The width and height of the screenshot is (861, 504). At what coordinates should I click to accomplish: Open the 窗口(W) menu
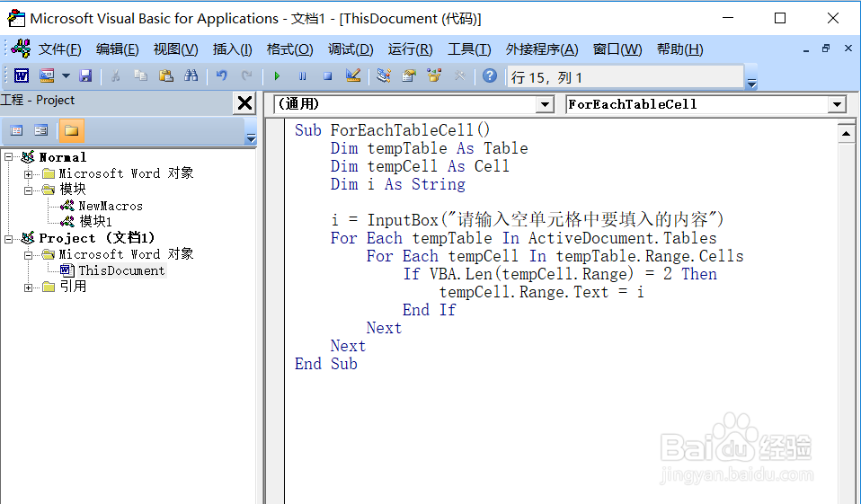pos(617,49)
